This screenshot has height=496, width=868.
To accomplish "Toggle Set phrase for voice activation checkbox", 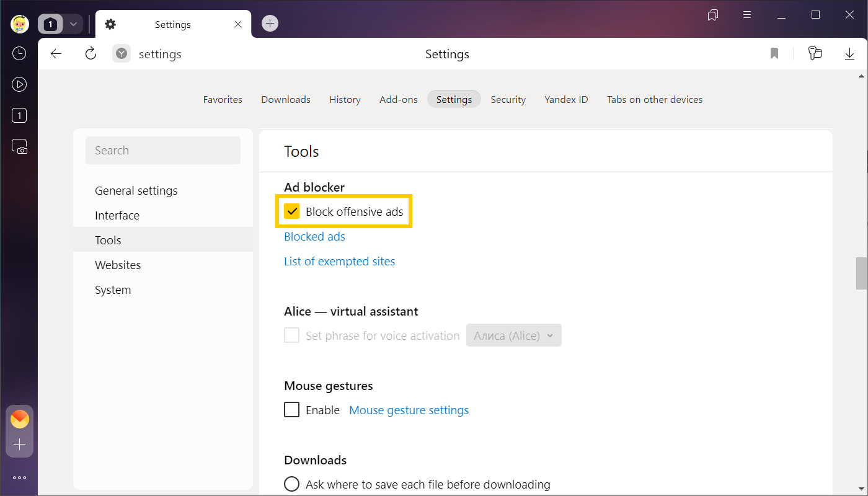I will click(x=292, y=335).
